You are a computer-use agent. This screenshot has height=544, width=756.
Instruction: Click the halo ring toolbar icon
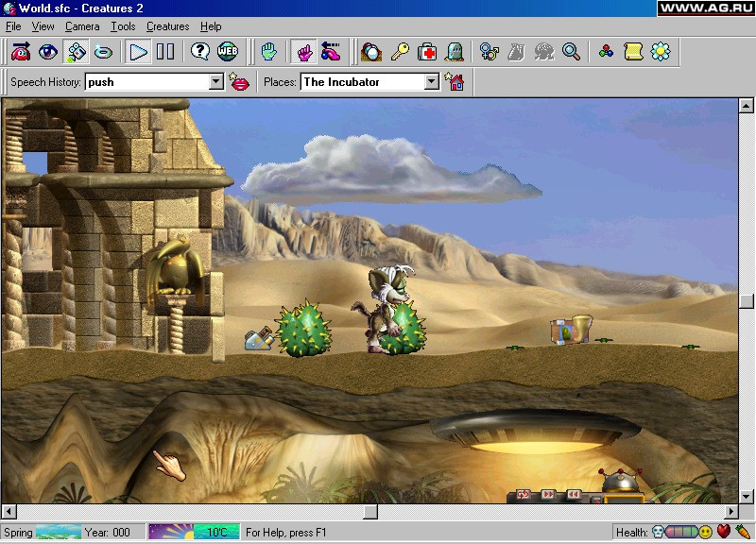(103, 52)
